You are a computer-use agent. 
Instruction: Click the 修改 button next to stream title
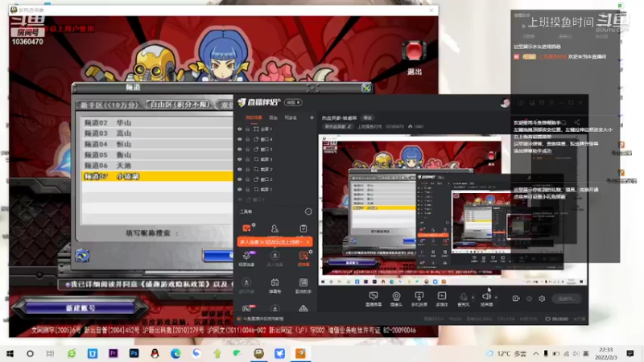[367, 117]
